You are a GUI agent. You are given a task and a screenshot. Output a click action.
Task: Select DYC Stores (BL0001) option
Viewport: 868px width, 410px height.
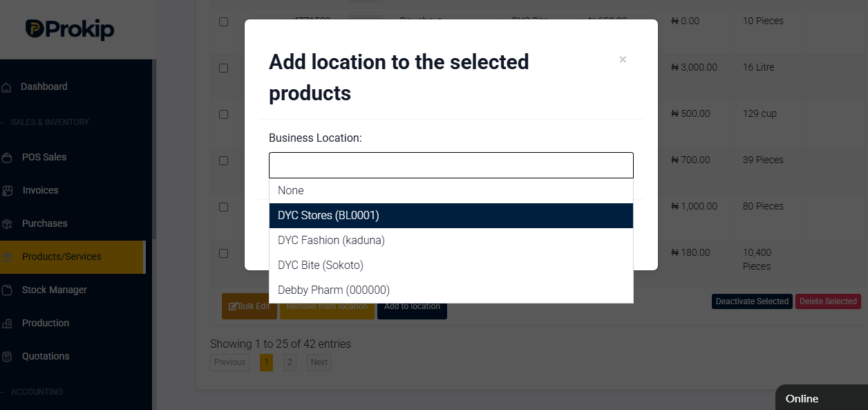pos(451,215)
